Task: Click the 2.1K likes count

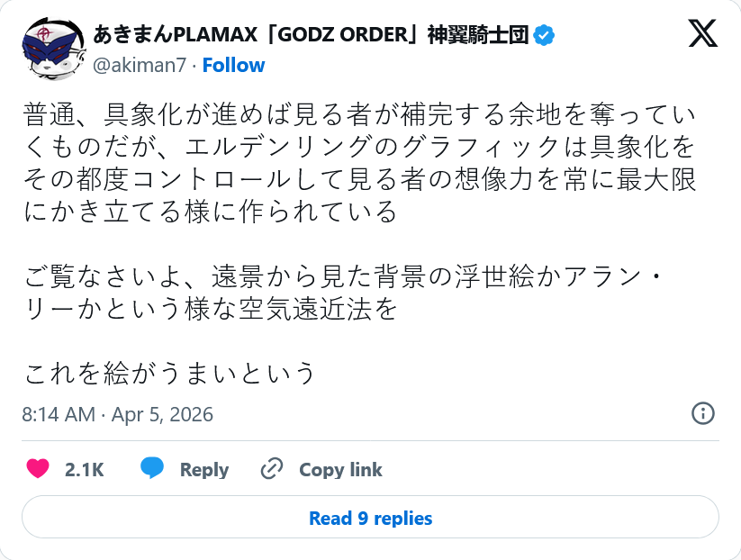Action: pos(85,470)
